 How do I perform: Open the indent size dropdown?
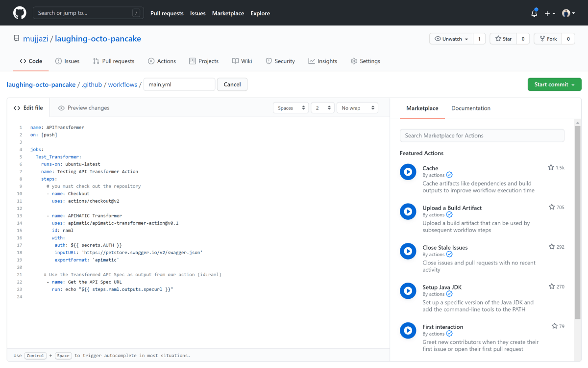[x=322, y=107]
